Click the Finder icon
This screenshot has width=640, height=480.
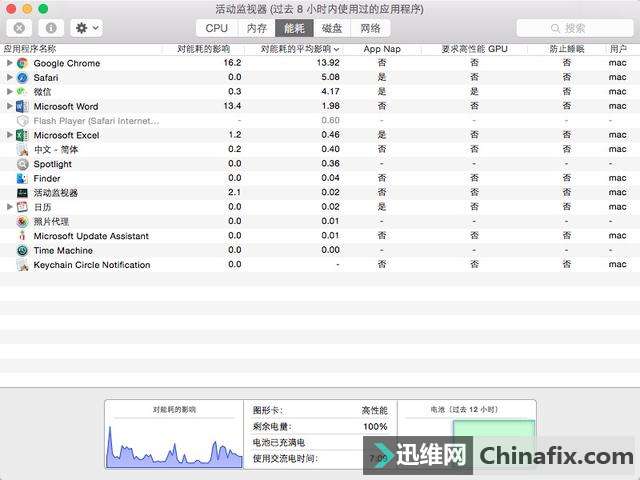22,178
